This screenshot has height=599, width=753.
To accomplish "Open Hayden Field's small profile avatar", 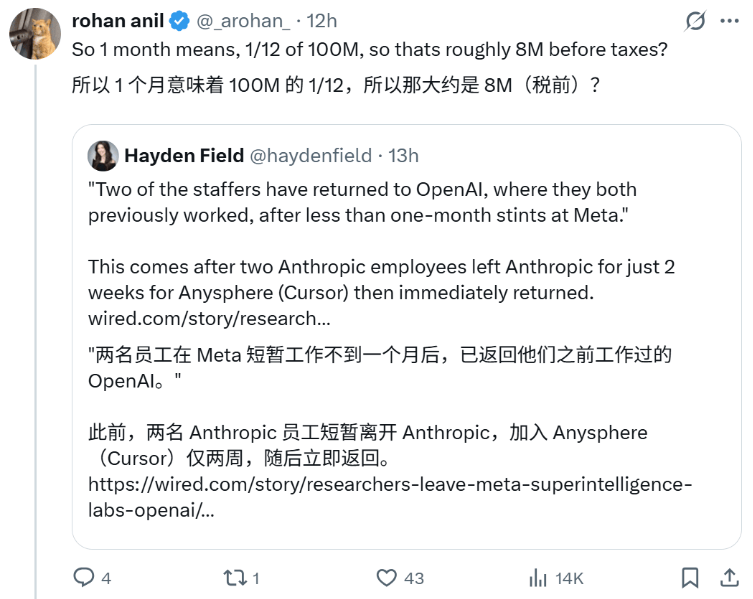I will tap(102, 155).
